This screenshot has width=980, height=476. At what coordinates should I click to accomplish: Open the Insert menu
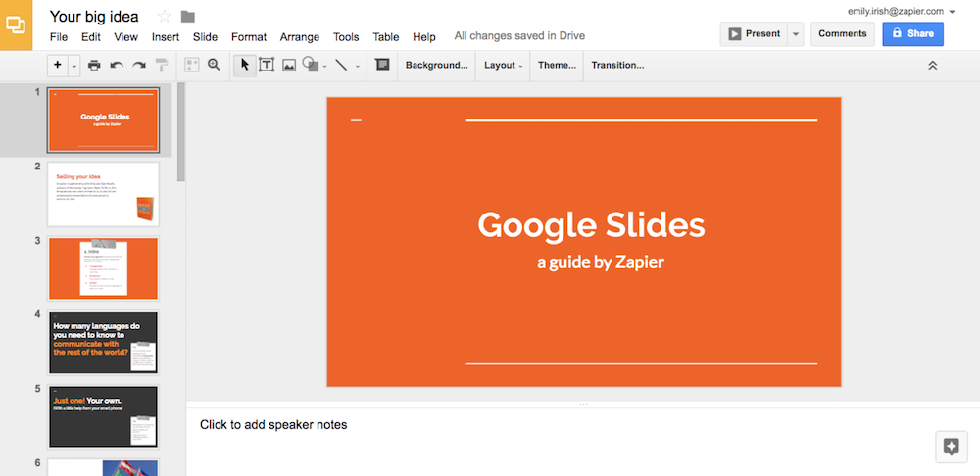click(x=166, y=37)
